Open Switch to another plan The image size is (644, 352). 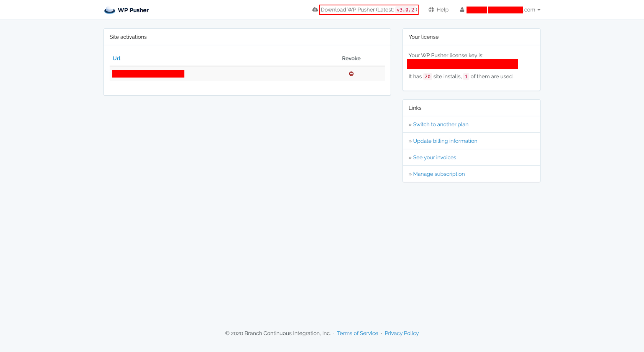pyautogui.click(x=440, y=124)
